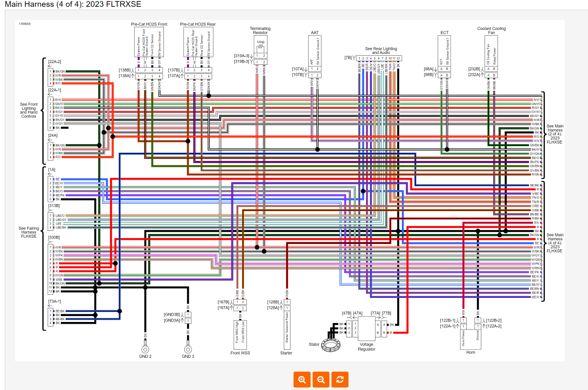Open the See Fairing Harness FLHXSE reference

29,232
